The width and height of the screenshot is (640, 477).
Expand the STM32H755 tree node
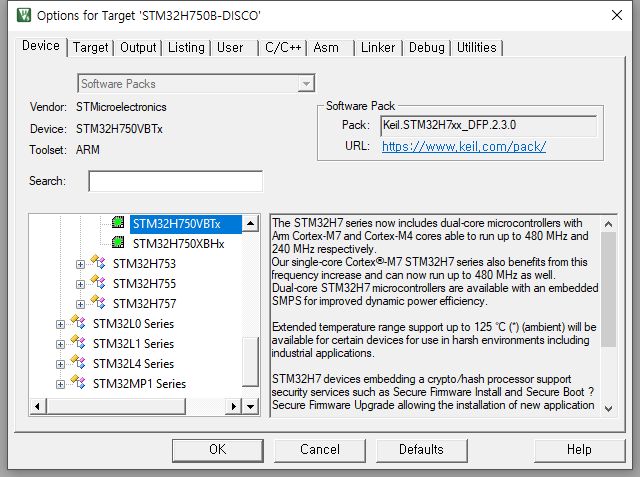80,284
